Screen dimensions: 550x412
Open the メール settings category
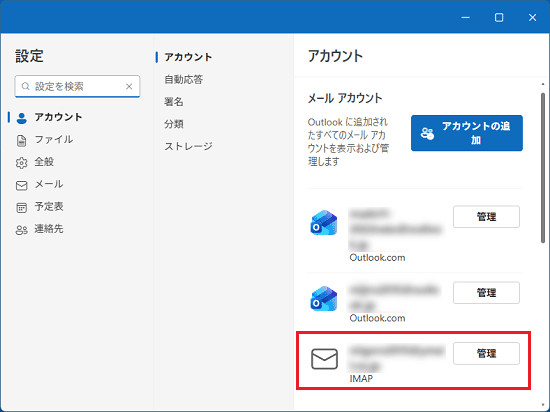click(49, 184)
